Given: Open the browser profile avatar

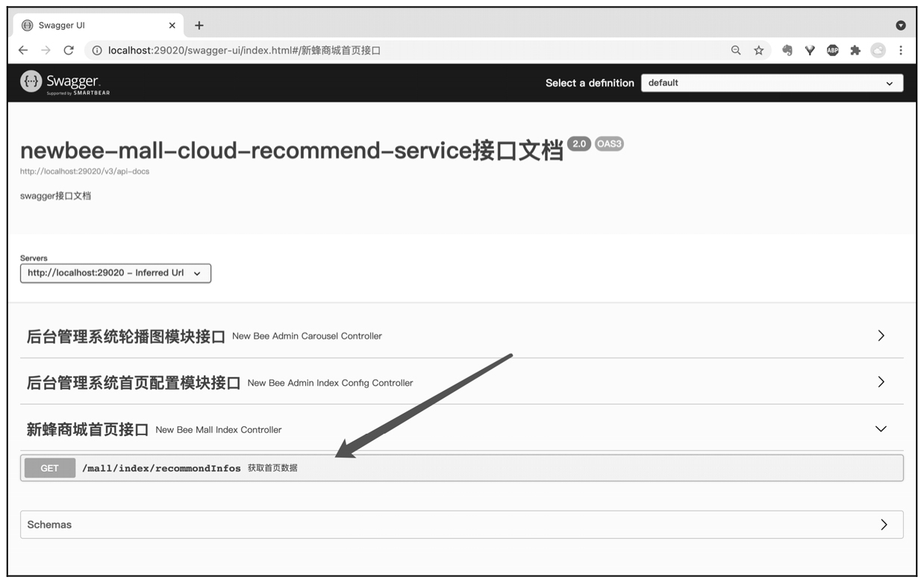Looking at the screenshot, I should click(878, 50).
